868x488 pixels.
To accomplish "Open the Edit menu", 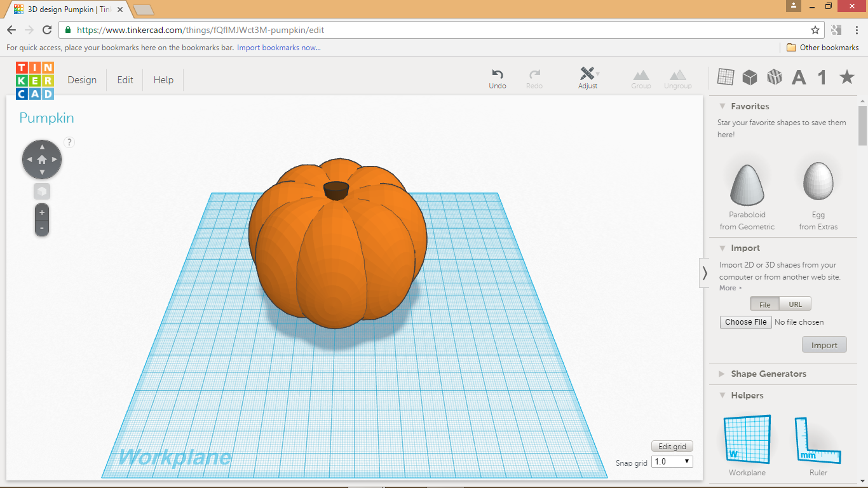I will coord(125,79).
